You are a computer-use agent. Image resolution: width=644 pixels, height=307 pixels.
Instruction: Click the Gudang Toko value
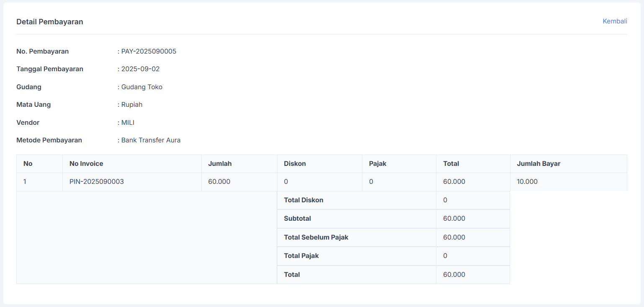click(x=141, y=87)
